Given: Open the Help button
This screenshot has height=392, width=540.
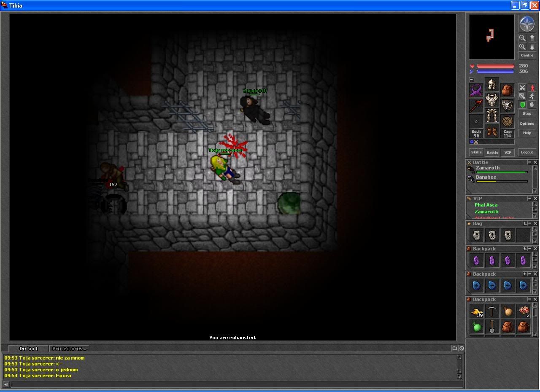Looking at the screenshot, I should (x=527, y=133).
